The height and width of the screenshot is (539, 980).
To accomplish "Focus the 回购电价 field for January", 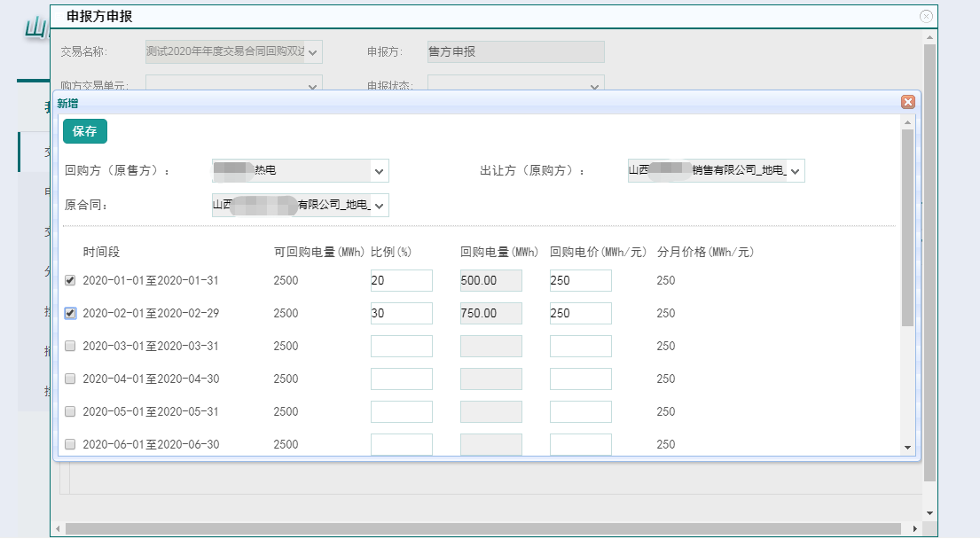I will [580, 280].
